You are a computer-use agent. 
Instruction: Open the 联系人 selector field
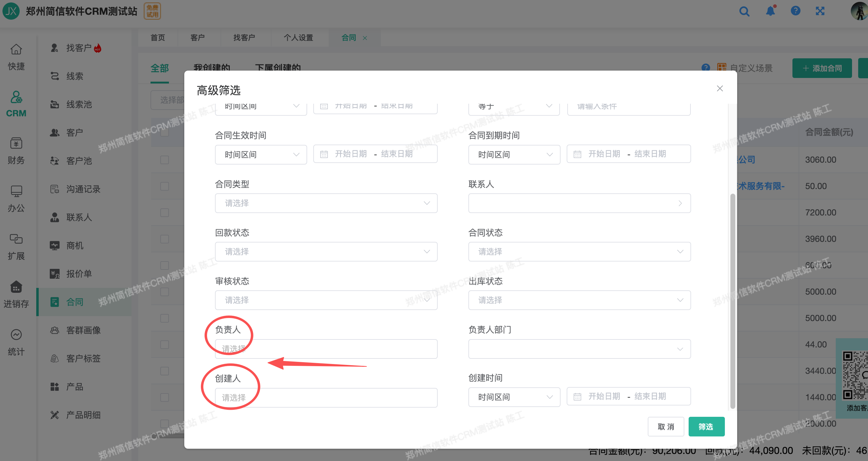click(x=580, y=203)
